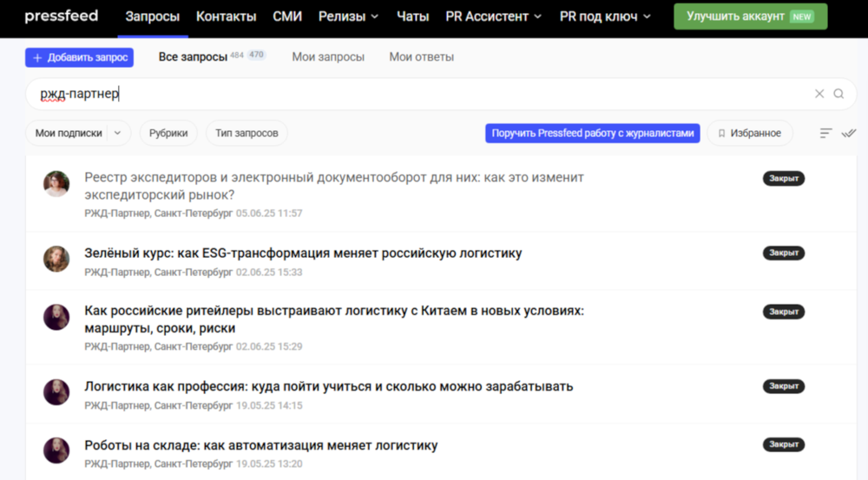Image resolution: width=868 pixels, height=480 pixels.
Task: Open author avatar of Логистика как профессия request
Action: 56,392
